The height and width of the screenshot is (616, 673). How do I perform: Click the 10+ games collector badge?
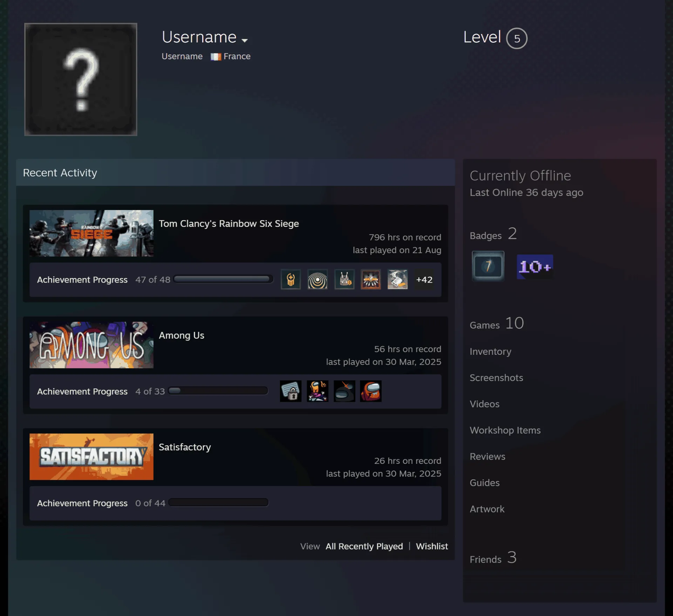click(x=535, y=267)
